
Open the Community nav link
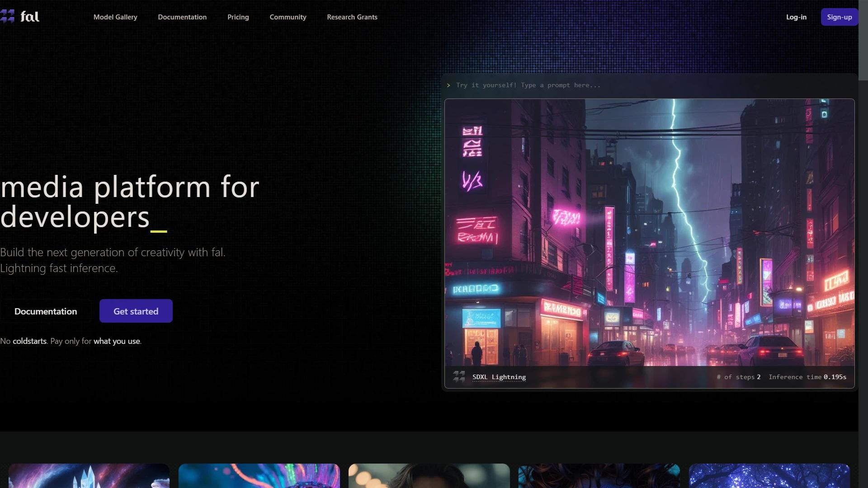(288, 17)
